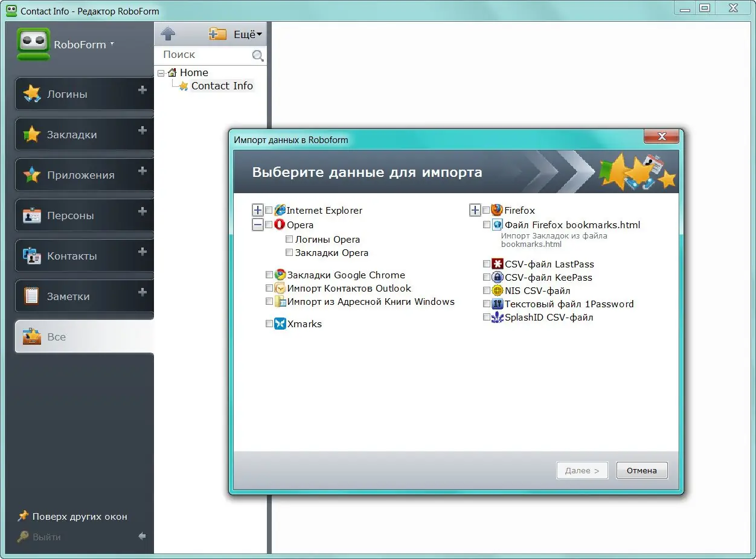Check the SplashID CSV-файл checkbox
This screenshot has height=559, width=756.
(487, 317)
